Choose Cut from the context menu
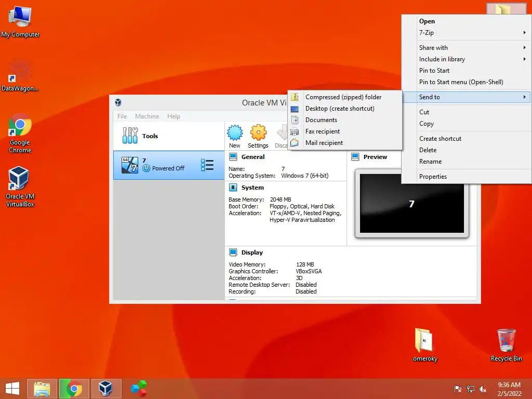Screen dimensions: 532x399 click(x=466, y=112)
